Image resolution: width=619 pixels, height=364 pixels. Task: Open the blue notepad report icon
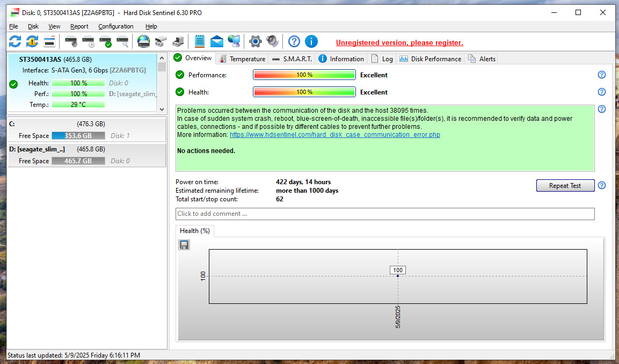[200, 41]
